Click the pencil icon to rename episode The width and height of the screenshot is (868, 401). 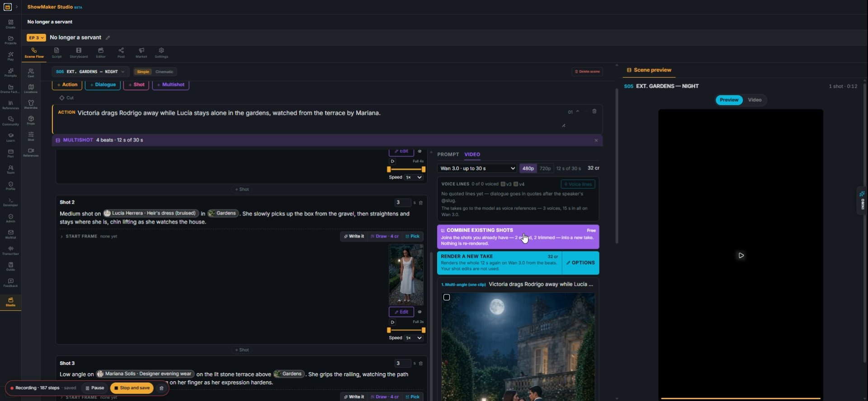[x=108, y=37]
